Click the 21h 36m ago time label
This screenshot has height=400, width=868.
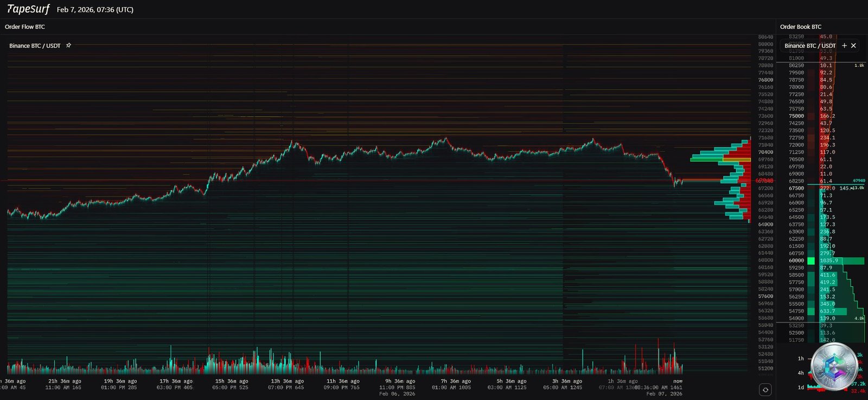[x=65, y=381]
